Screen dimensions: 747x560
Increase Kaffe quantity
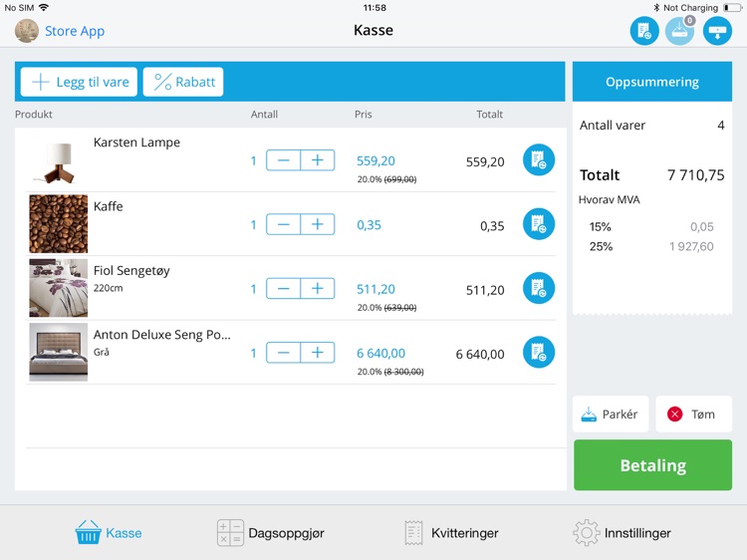(x=318, y=224)
